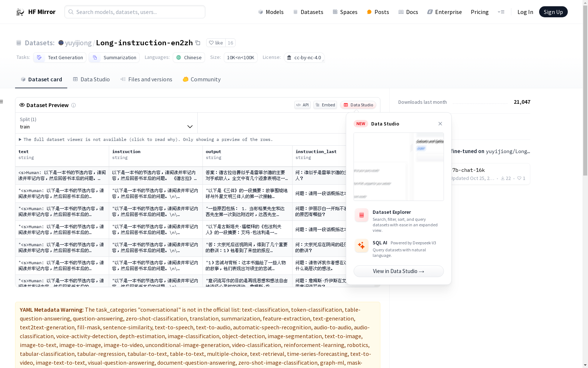Copy the dataset name to clipboard
The width and height of the screenshot is (588, 368).
click(x=198, y=43)
